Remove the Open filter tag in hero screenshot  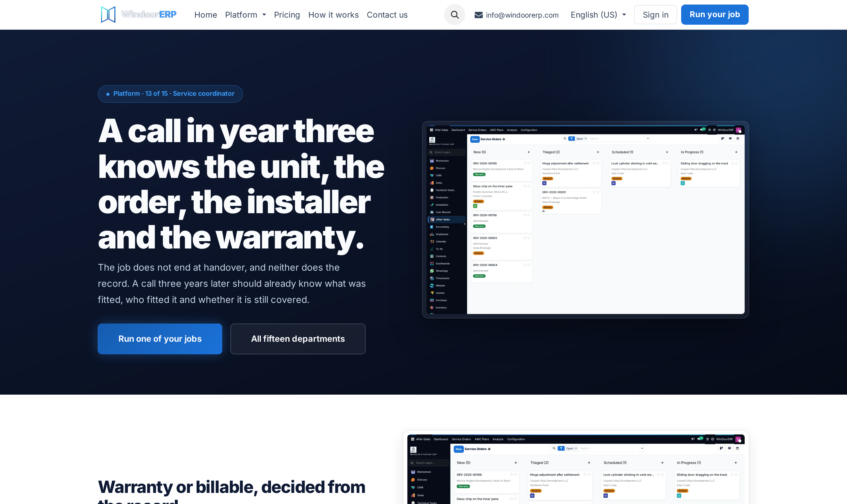(x=585, y=139)
